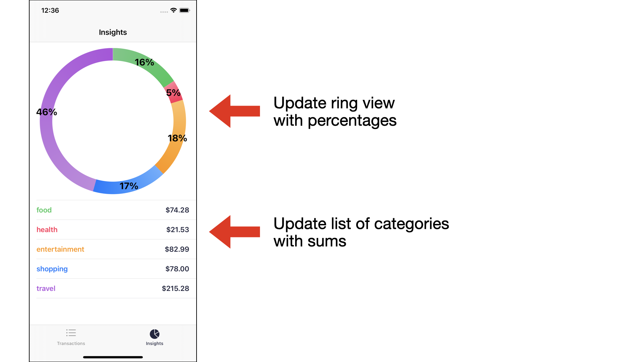Click the list icon in Transactions tab

(70, 333)
